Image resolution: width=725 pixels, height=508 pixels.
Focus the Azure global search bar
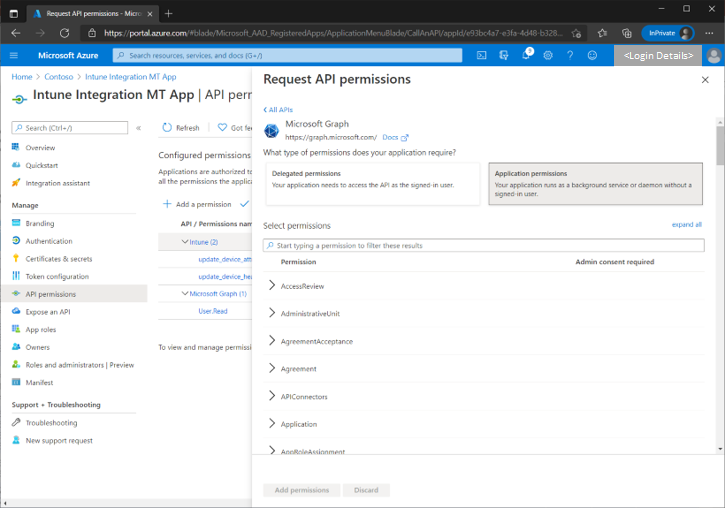pos(287,55)
